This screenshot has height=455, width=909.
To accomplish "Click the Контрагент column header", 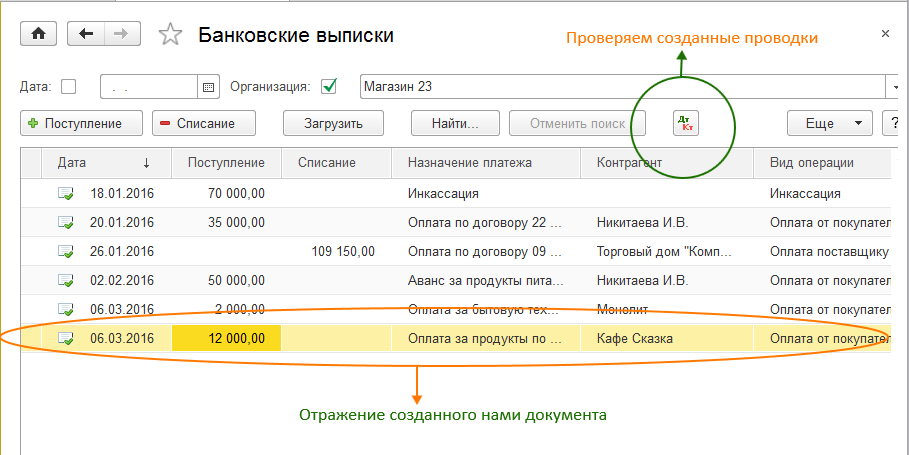I will [629, 163].
